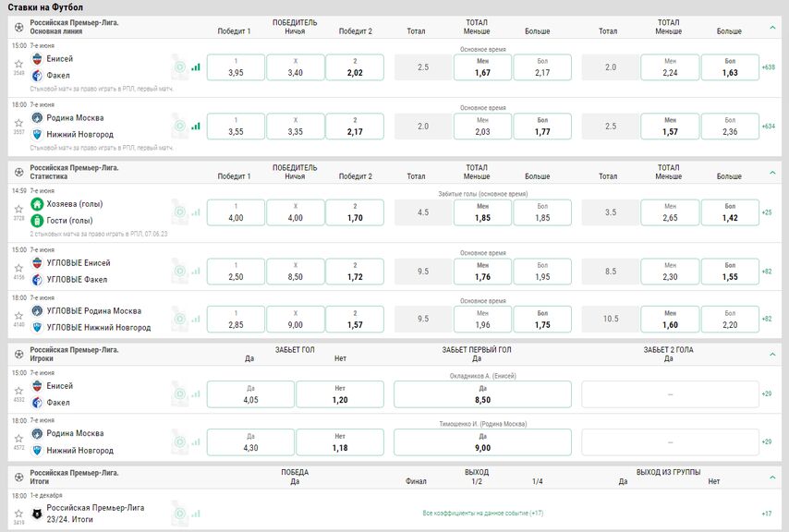Star the Енисей–Факел event in Игроки section
This screenshot has width=789, height=532.
coord(18,391)
